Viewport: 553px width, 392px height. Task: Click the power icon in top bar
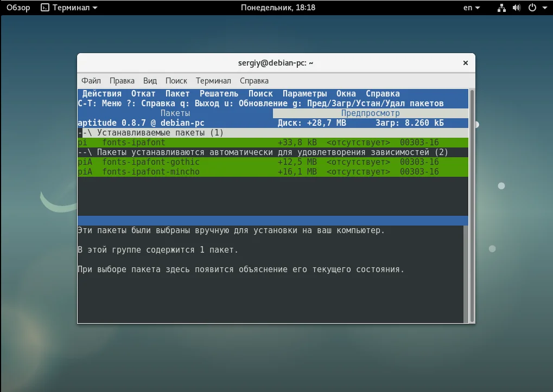532,8
